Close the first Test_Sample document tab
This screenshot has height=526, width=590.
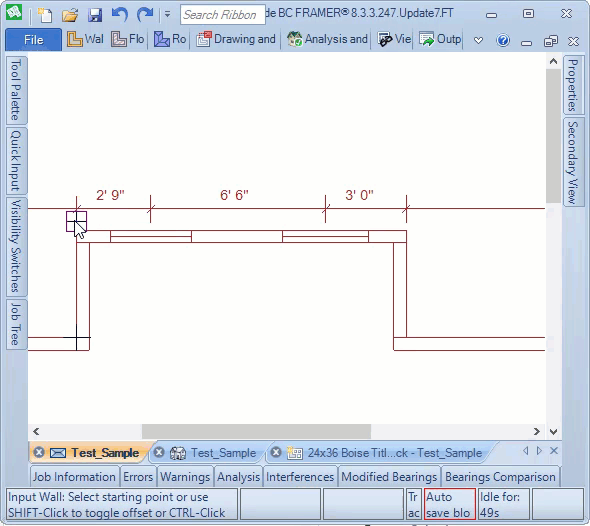[x=39, y=452]
